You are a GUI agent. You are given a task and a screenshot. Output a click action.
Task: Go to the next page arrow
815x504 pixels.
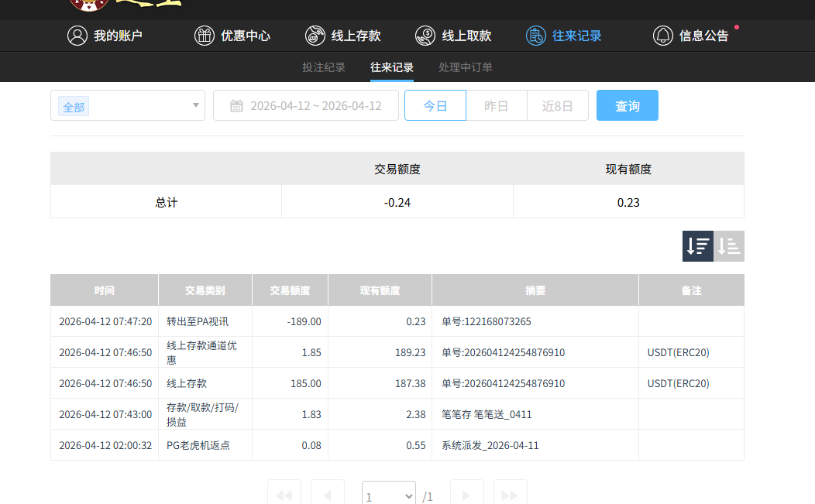click(466, 495)
